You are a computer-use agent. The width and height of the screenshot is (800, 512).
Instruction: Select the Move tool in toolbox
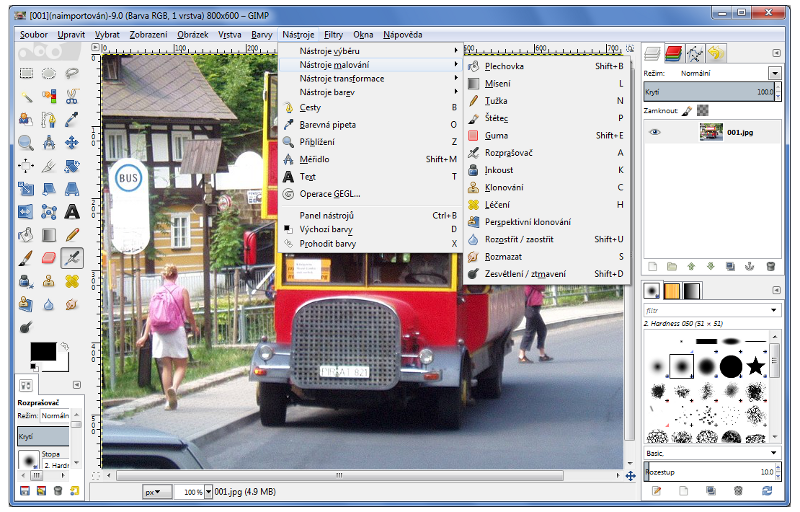(x=72, y=142)
